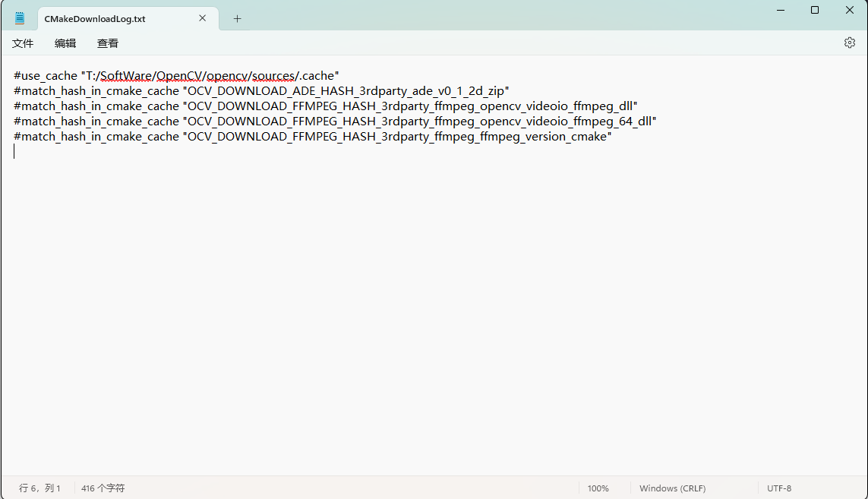Open a new tab with the plus icon
The height and width of the screenshot is (499, 868).
click(236, 17)
